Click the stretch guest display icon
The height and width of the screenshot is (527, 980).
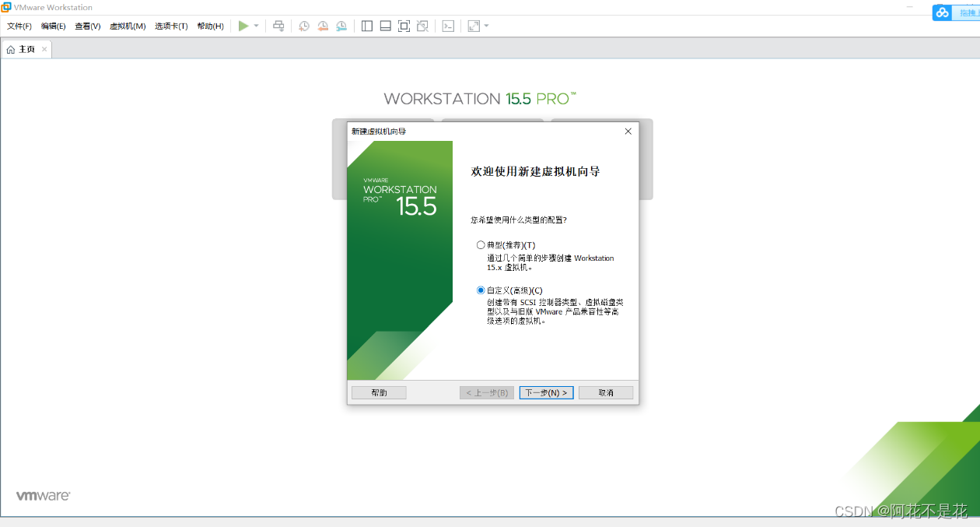[x=474, y=26]
